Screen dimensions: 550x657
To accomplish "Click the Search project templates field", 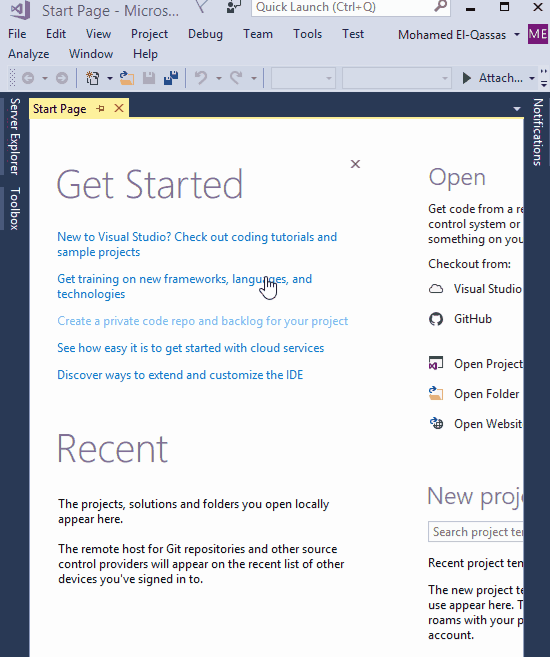I will (x=476, y=532).
